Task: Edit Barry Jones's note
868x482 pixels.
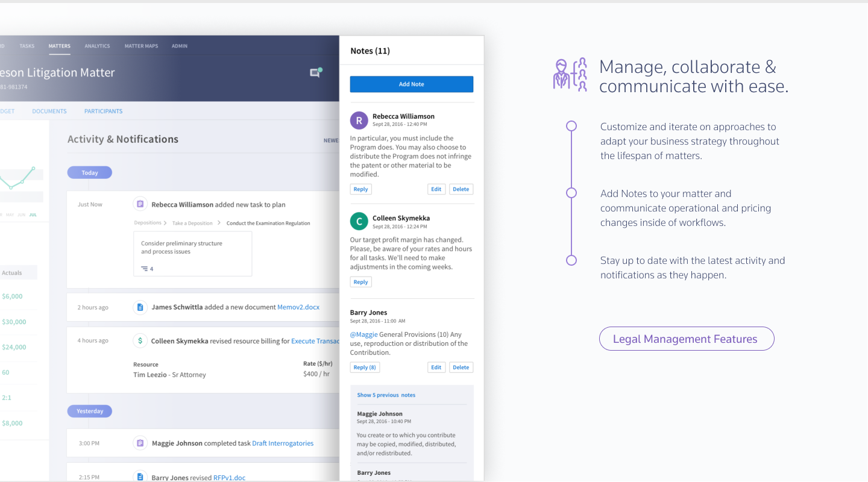Action: click(x=436, y=368)
